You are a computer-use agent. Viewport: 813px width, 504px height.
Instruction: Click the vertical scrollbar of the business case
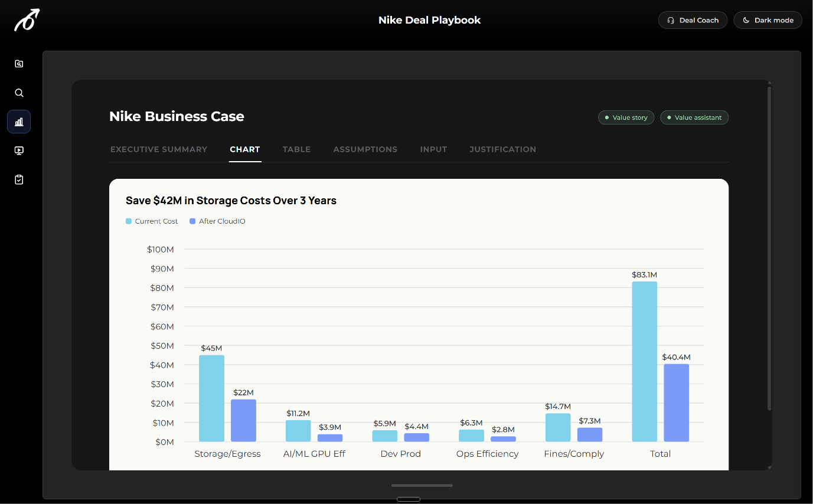[x=769, y=248]
